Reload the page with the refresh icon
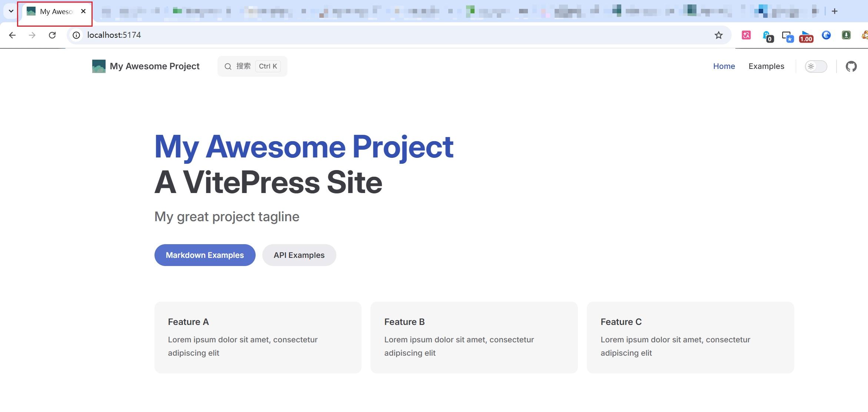Viewport: 868px width, 412px height. tap(52, 35)
